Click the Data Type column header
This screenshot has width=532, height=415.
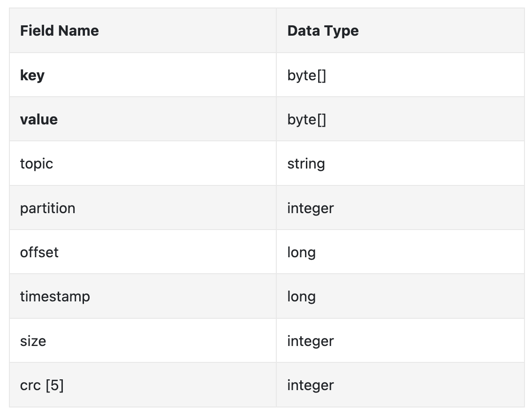tap(323, 31)
